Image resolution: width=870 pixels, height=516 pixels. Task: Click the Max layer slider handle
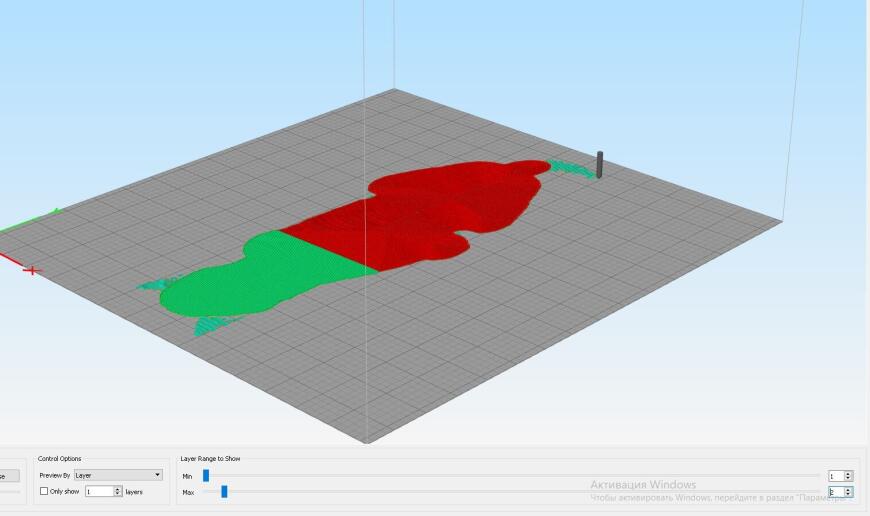[224, 492]
